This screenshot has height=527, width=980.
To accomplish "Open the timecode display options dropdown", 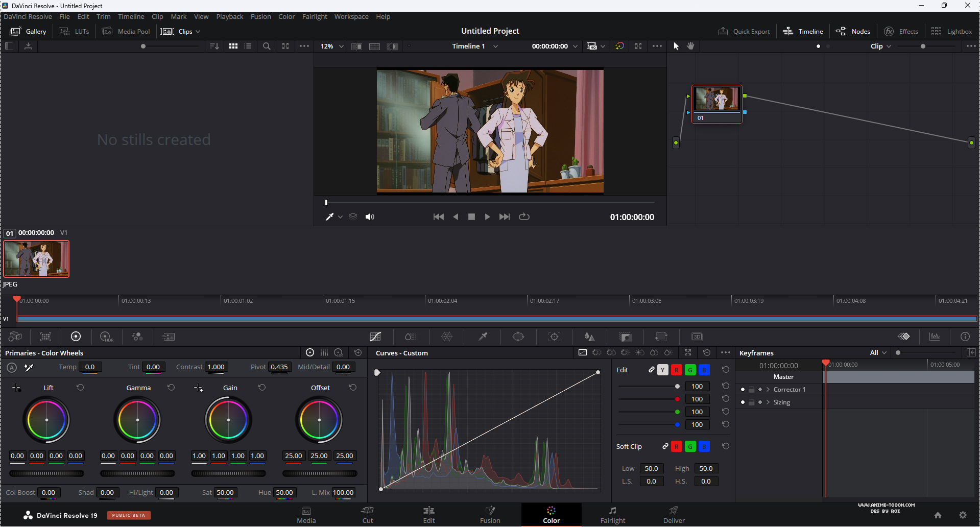I will coord(576,46).
